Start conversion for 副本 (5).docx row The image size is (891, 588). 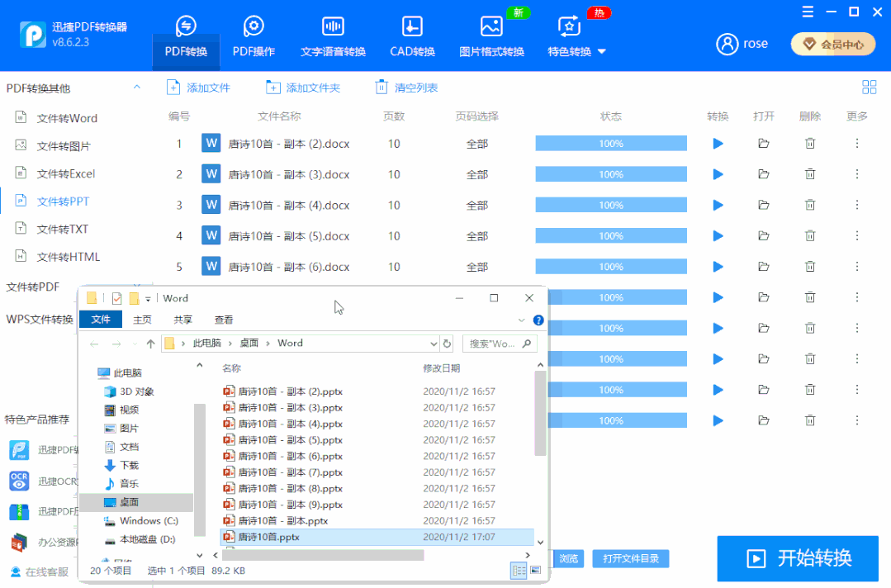point(718,235)
